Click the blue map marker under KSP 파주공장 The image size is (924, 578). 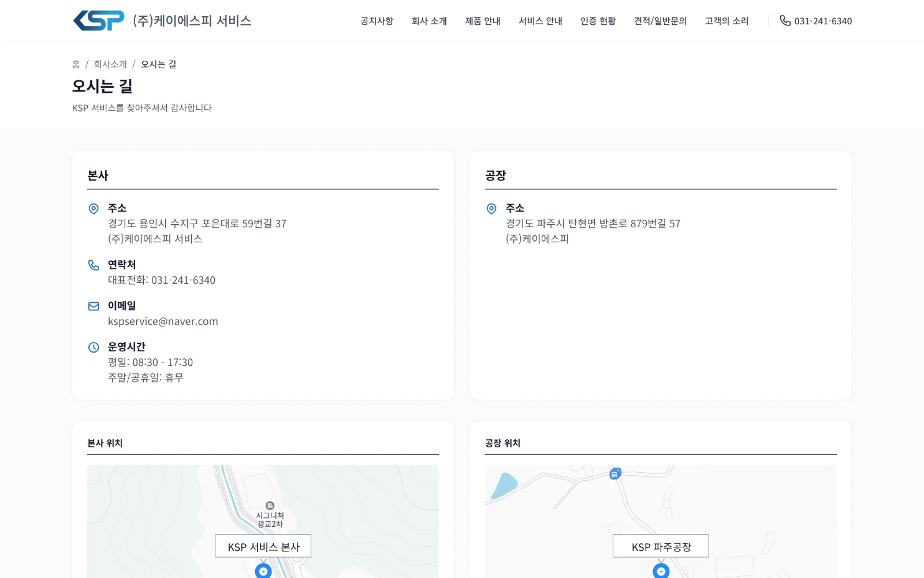(x=661, y=570)
